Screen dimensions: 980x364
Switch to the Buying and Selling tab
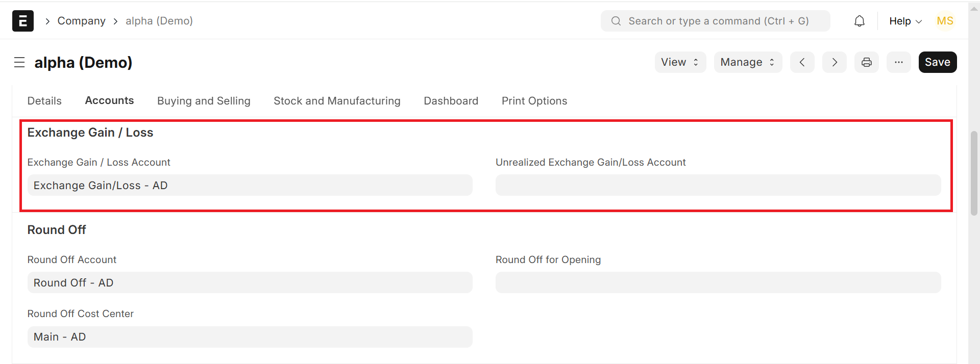(204, 101)
